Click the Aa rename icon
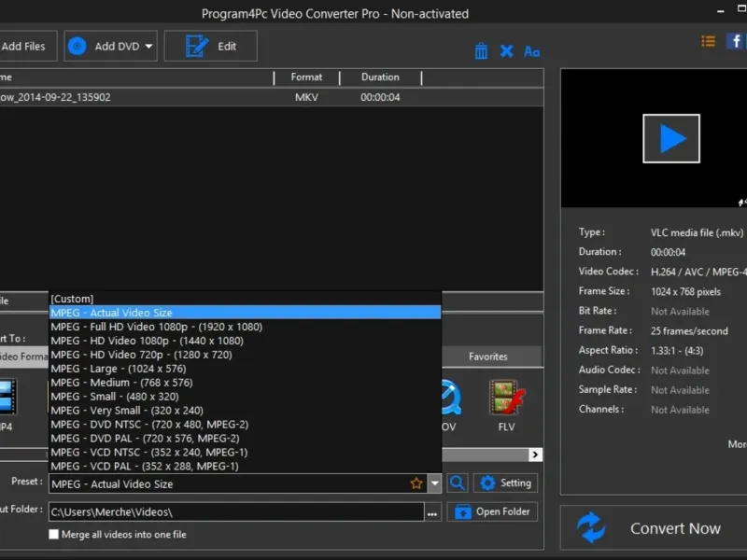Image resolution: width=747 pixels, height=560 pixels. pos(531,51)
